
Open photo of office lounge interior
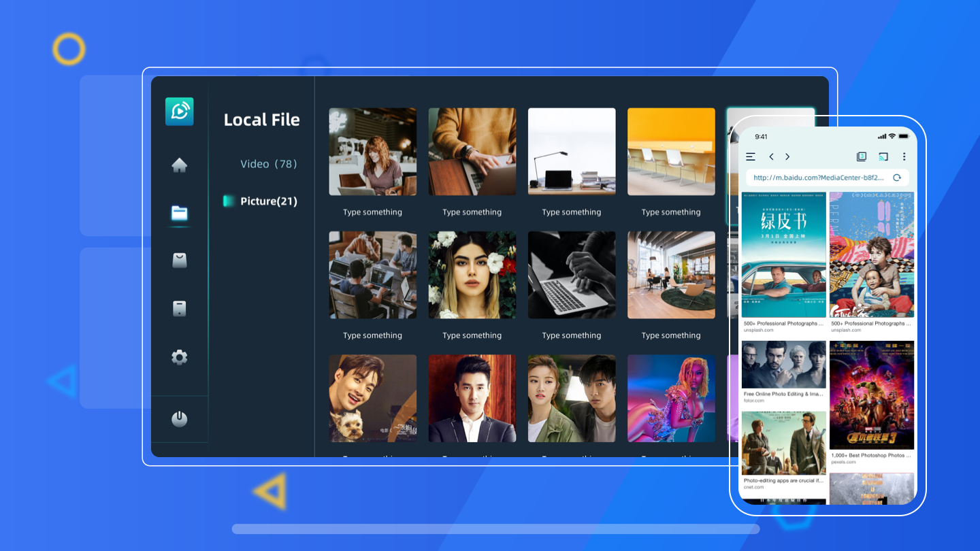tap(671, 275)
